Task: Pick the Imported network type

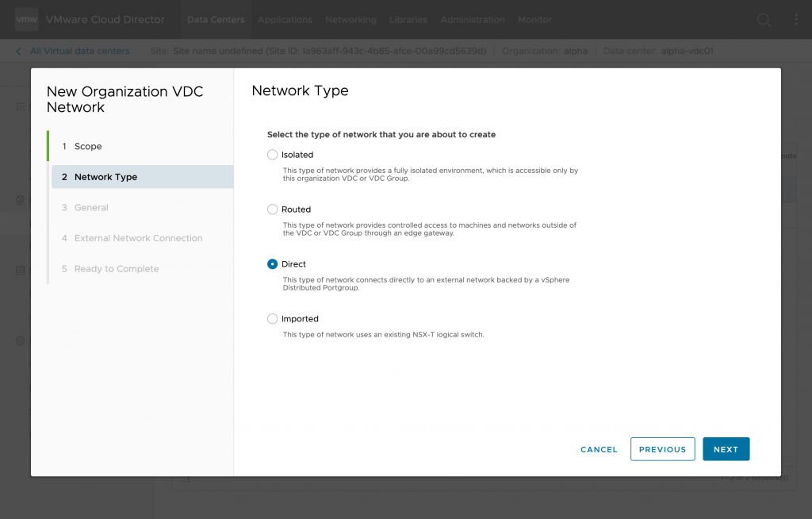Action: coord(273,319)
